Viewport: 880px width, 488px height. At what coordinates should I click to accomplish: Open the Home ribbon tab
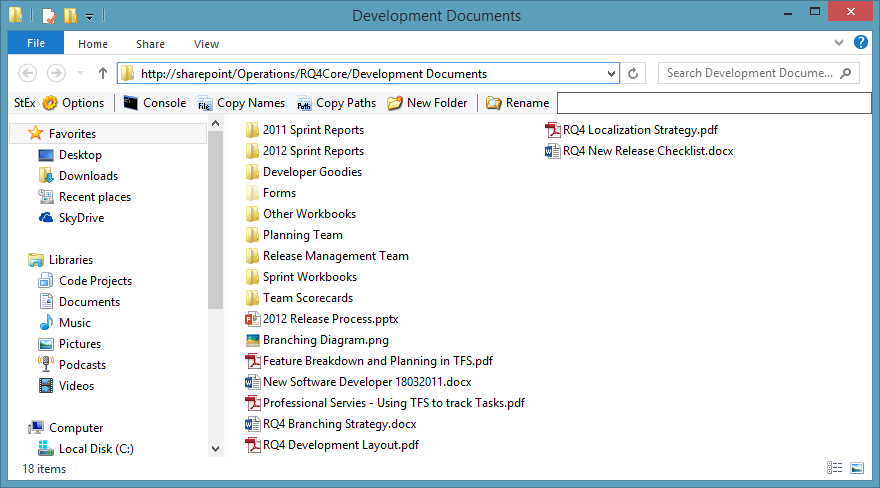click(x=93, y=44)
